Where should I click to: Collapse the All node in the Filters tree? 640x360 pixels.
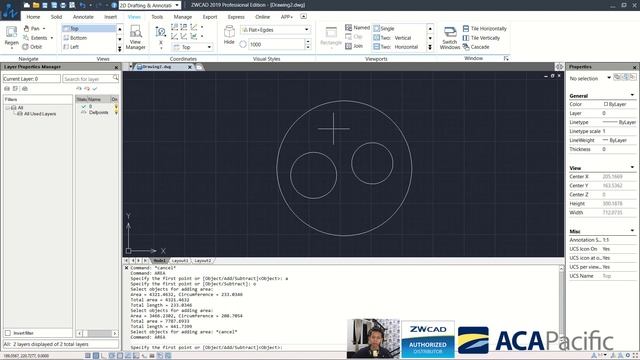(7, 108)
